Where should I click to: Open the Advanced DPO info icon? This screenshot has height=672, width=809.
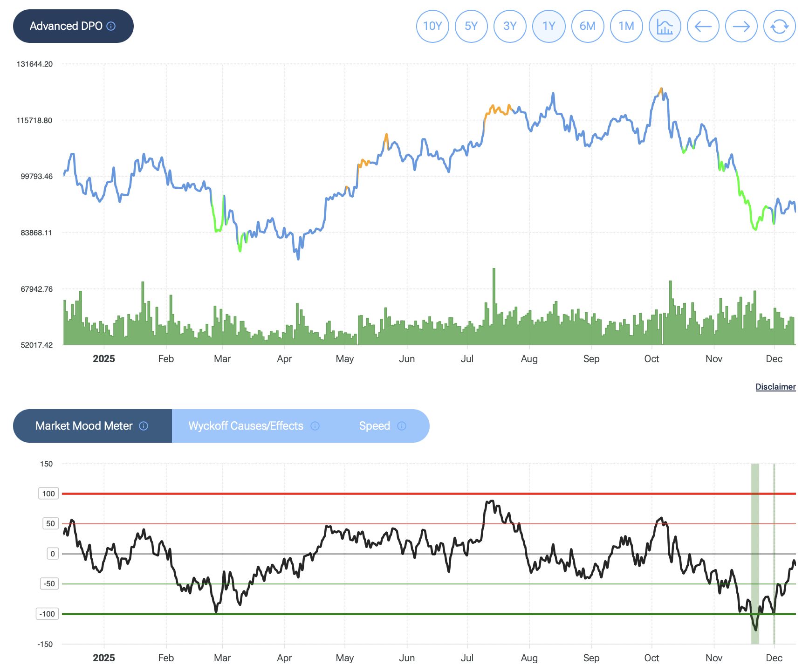[111, 26]
